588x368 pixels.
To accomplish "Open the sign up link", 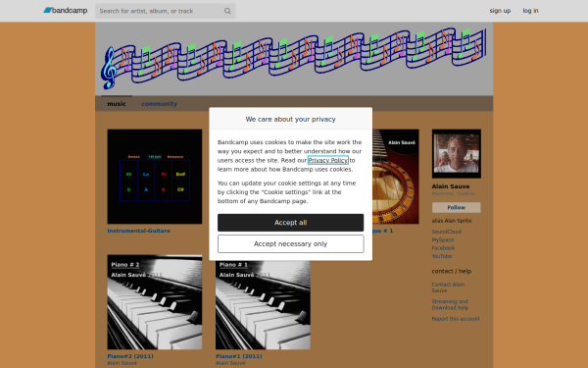I will pyautogui.click(x=500, y=11).
